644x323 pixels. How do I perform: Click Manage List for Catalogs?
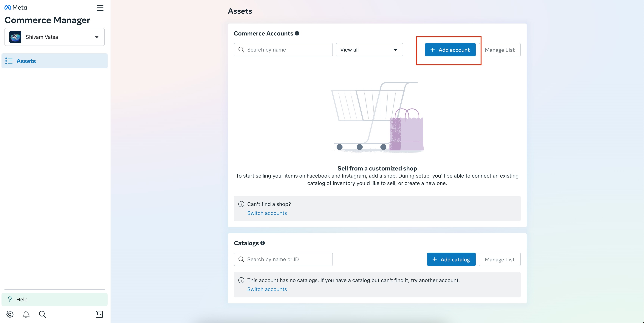tap(499, 259)
